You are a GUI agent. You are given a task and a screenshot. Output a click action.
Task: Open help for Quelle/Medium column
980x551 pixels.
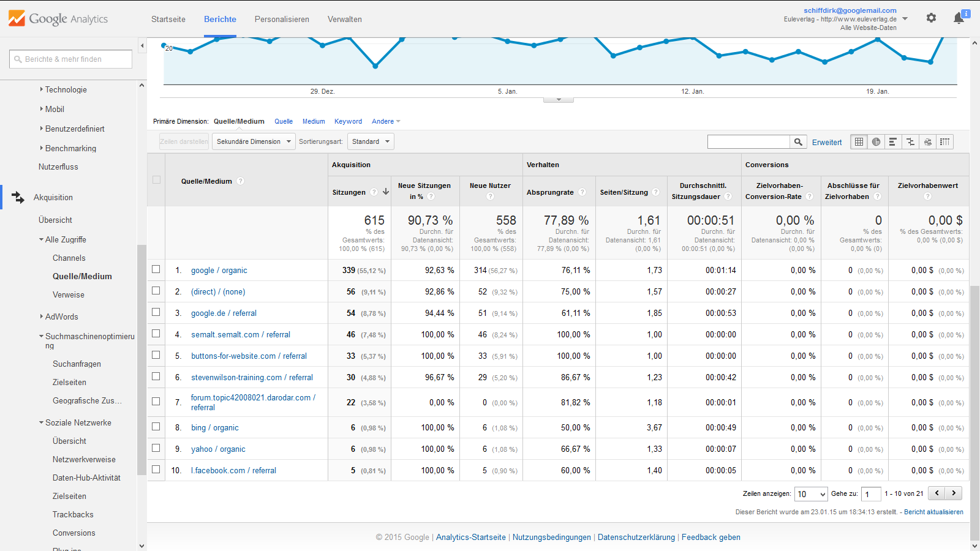(241, 181)
